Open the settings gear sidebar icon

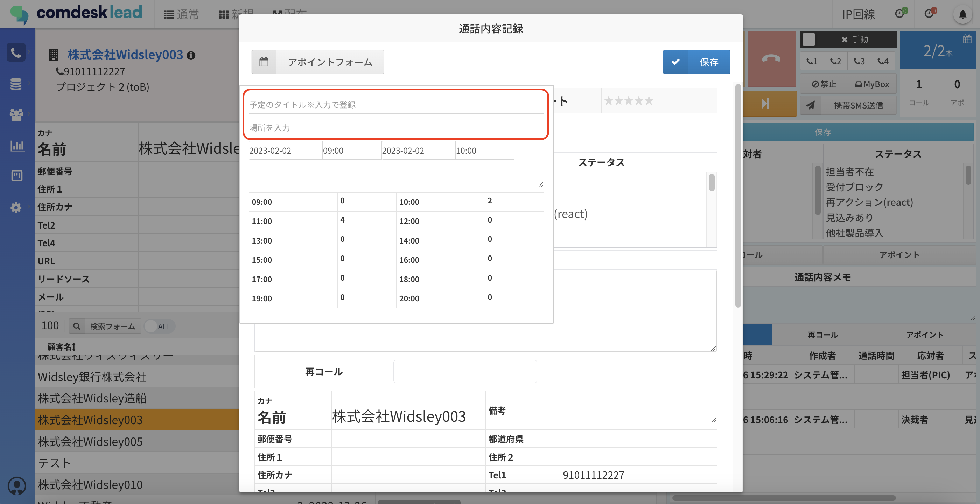(x=16, y=207)
